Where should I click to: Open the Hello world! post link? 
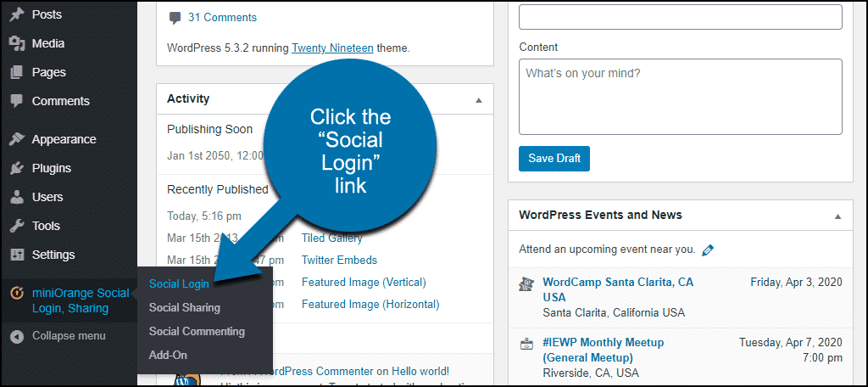click(420, 372)
